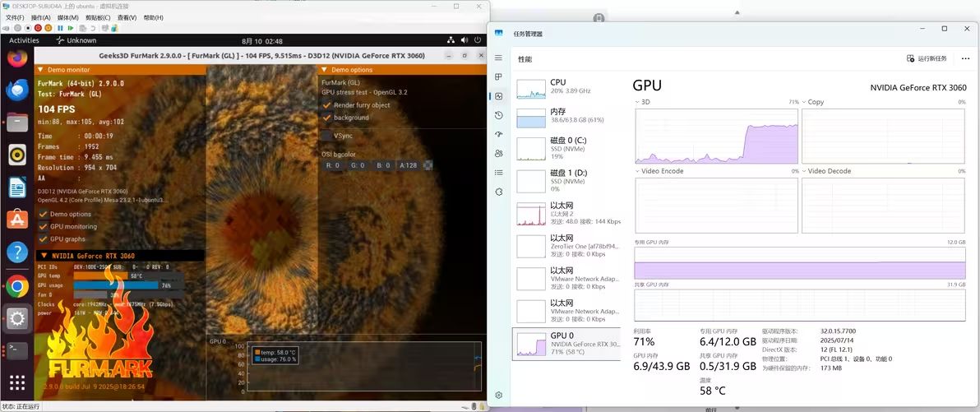
Task: Toggle Demo options checkbox in Demo monitor
Action: point(43,214)
